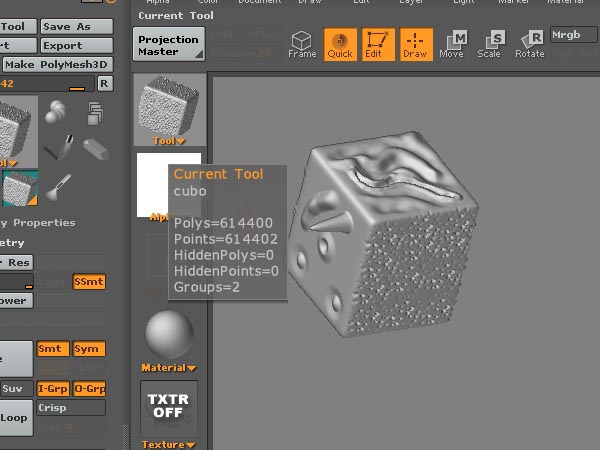Click the 'Groups=2' tooltip text

207,287
